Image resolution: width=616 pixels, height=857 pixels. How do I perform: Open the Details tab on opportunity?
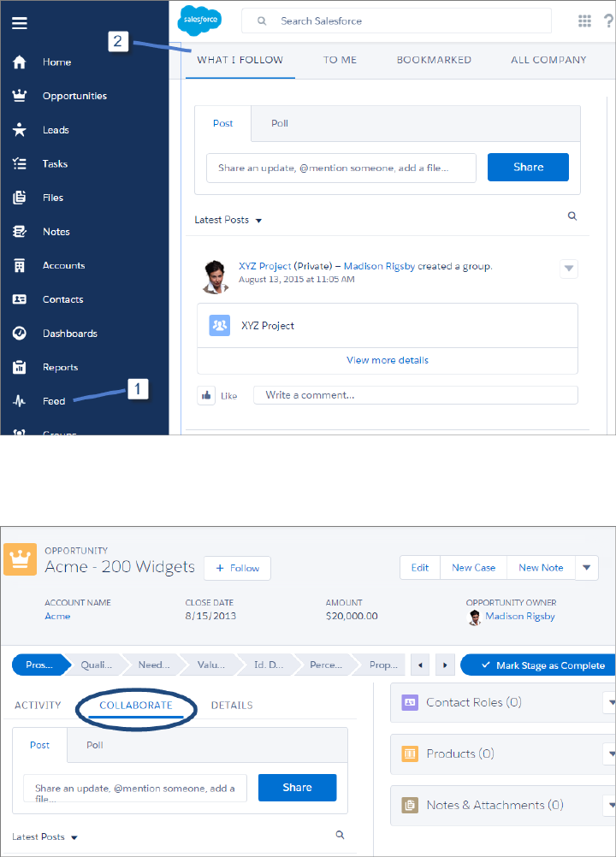232,705
